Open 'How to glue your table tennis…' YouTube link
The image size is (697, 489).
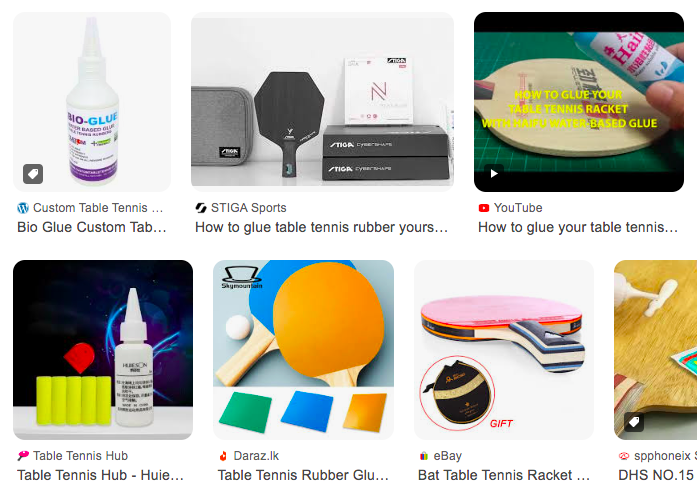point(578,227)
